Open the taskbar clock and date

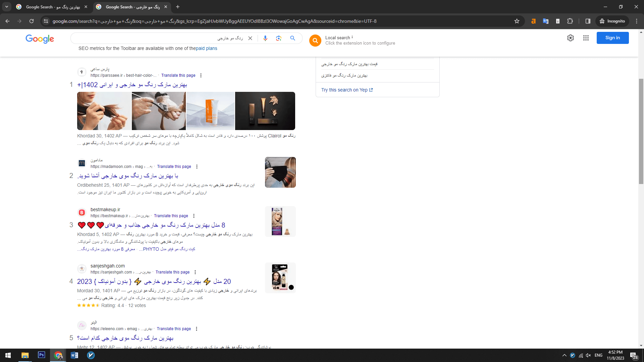coord(615,355)
